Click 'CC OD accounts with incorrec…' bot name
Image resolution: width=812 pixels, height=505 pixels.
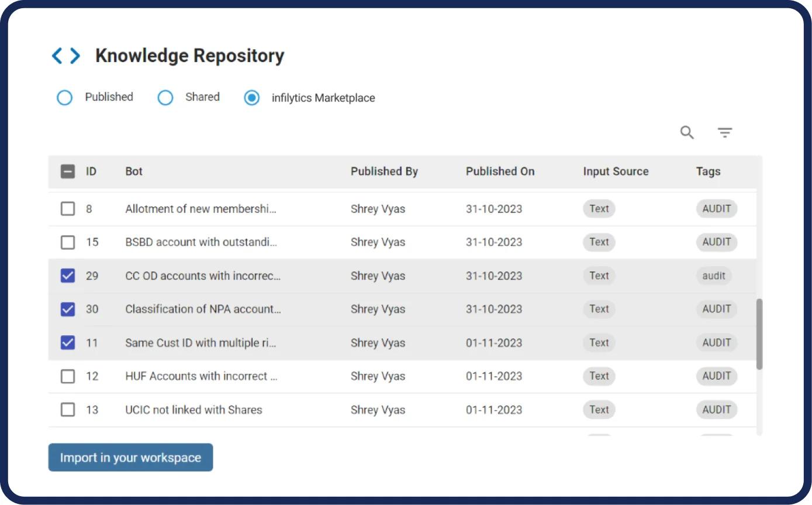pos(203,276)
